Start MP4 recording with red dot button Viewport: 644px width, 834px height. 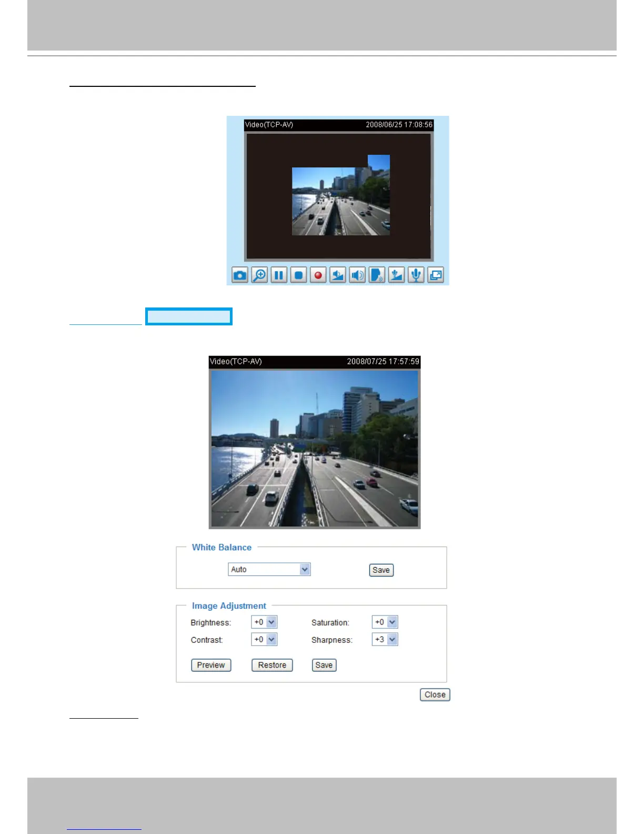click(318, 275)
